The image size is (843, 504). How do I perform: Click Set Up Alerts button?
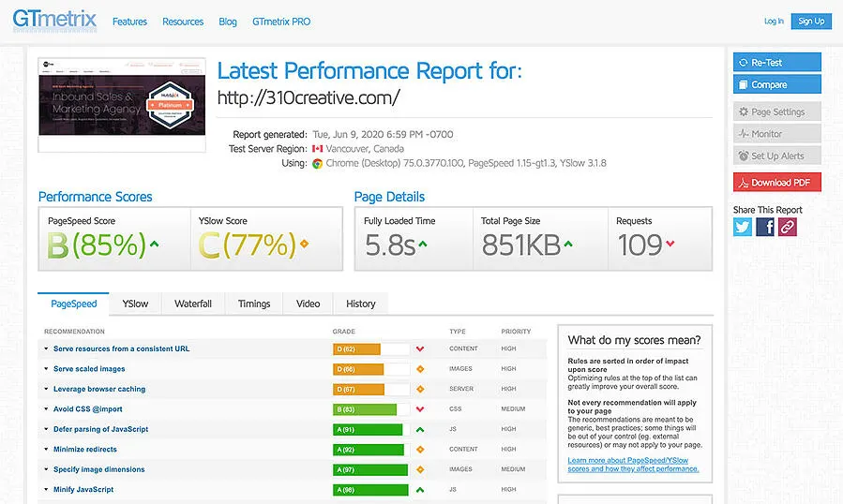coord(776,156)
